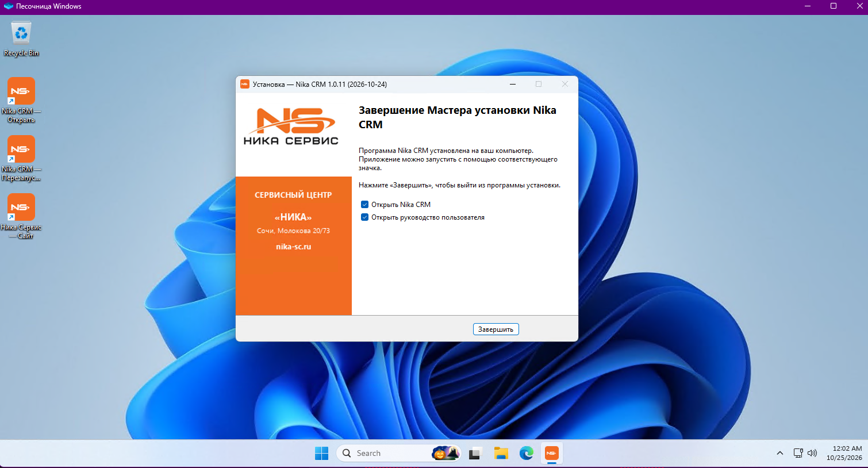Select the Nika CRM — Открыть desktop shortcut
Screen dimensions: 868x468
coord(21,100)
